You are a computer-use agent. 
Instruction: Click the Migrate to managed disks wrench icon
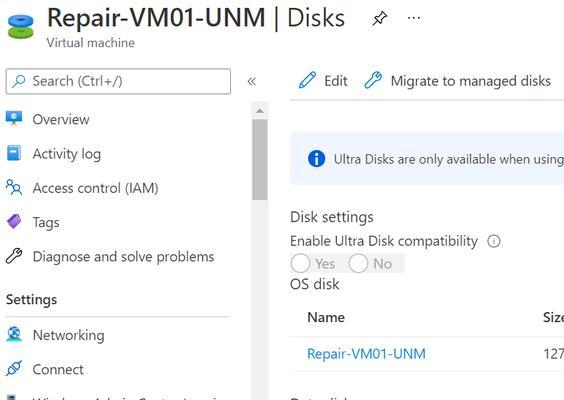(373, 80)
